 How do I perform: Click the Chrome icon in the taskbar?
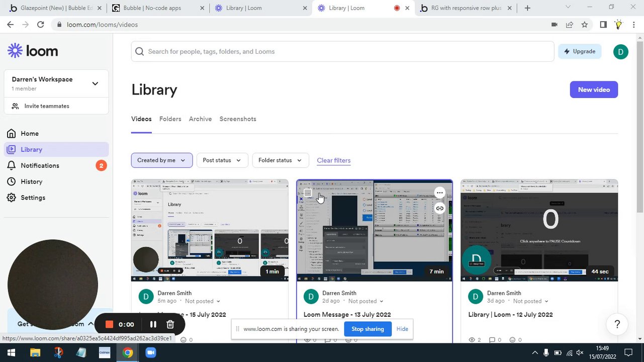point(128,352)
